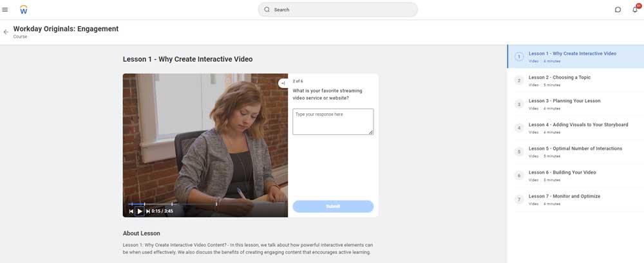Open Lesson 6 - Building Your Video
The image size is (644, 263).
[576, 176]
